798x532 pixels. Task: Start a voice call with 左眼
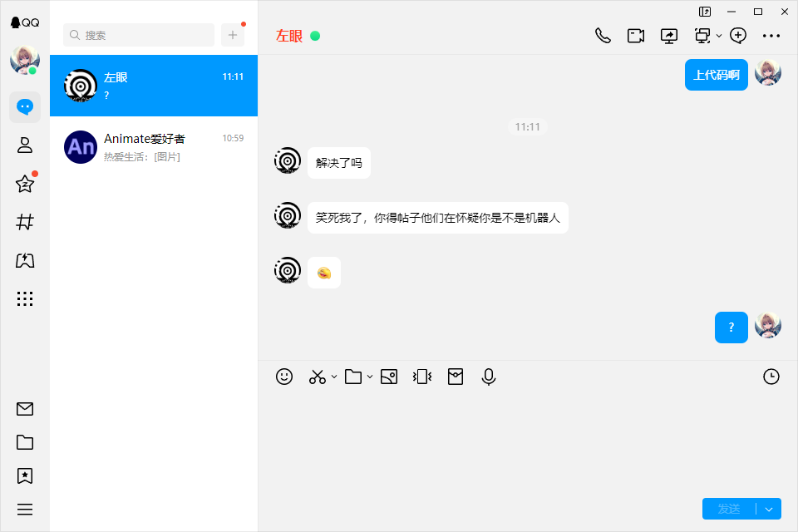pos(603,36)
